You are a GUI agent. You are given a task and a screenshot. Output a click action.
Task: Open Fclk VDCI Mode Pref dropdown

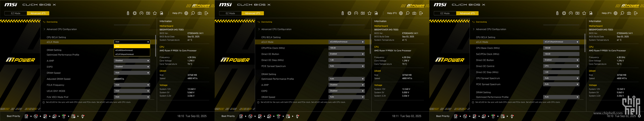(x=132, y=97)
